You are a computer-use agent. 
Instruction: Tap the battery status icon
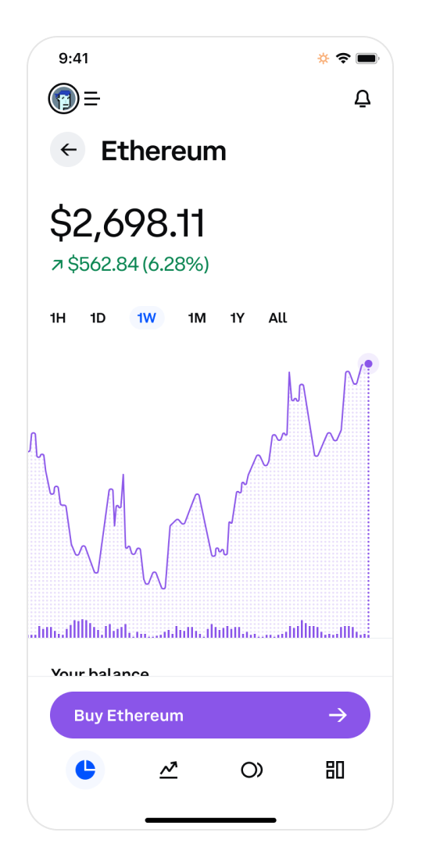[x=367, y=58]
